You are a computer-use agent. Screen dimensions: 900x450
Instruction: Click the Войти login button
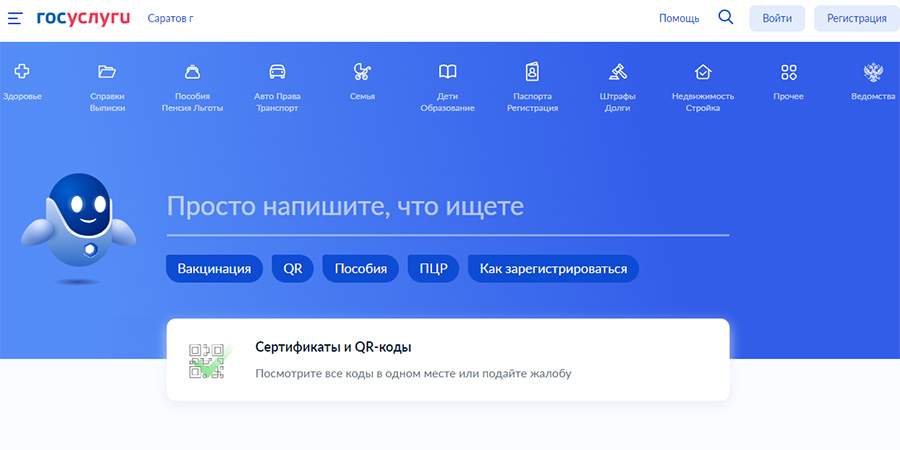click(x=777, y=19)
